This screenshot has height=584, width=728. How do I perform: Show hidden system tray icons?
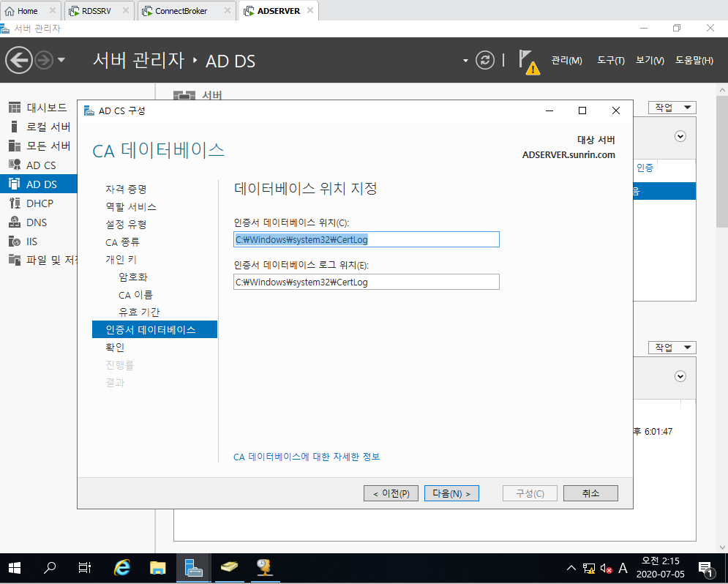571,568
